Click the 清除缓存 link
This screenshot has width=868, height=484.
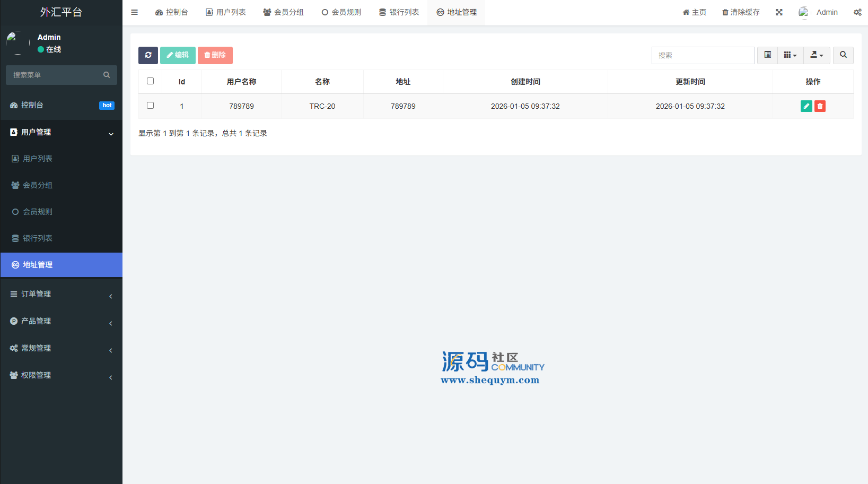click(x=741, y=12)
